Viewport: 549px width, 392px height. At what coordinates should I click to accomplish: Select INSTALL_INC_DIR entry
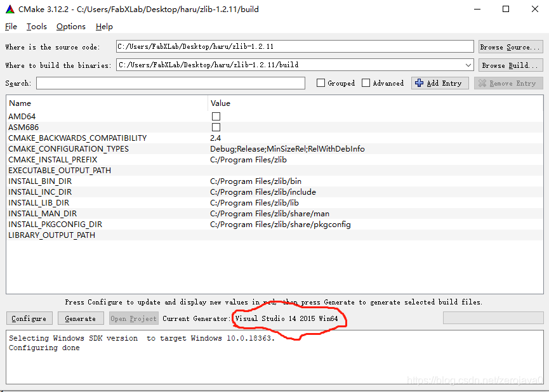(x=40, y=192)
